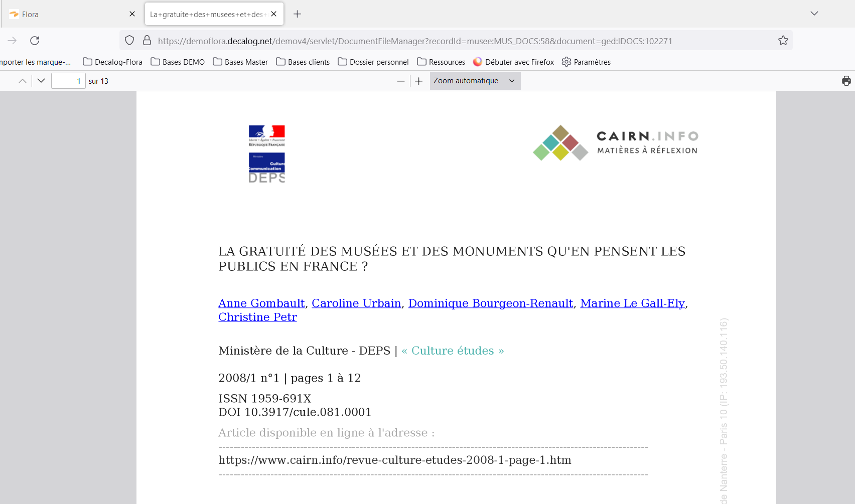Show site security padlock info

tap(147, 41)
